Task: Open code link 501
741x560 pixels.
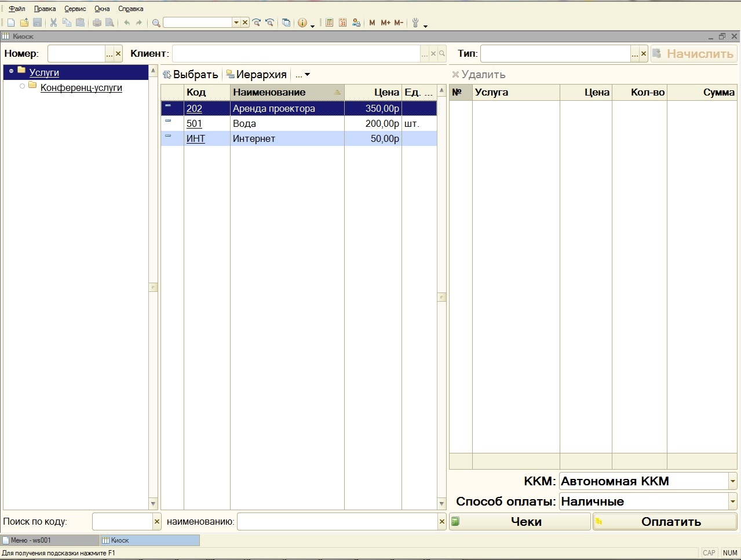Action: pos(194,123)
